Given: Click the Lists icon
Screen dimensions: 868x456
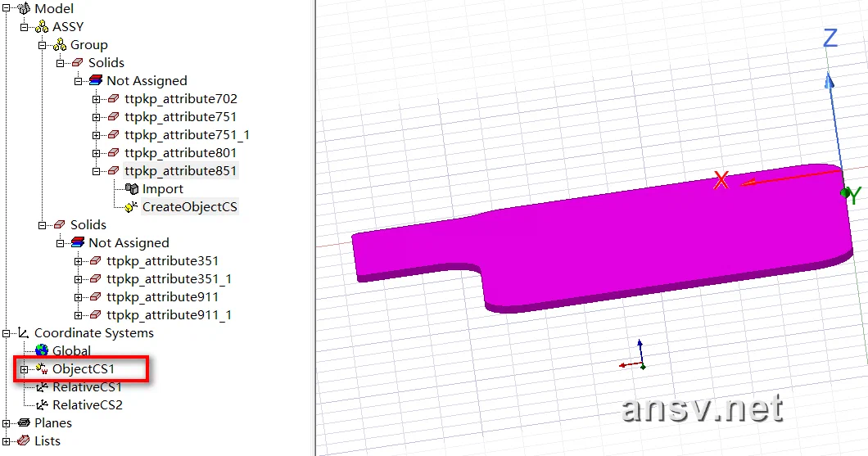Looking at the screenshot, I should point(24,441).
